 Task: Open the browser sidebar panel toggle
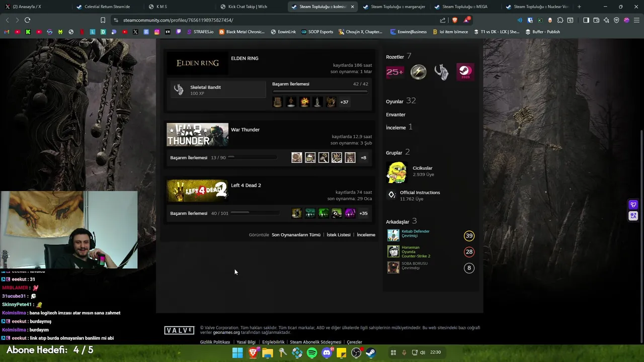(586, 20)
